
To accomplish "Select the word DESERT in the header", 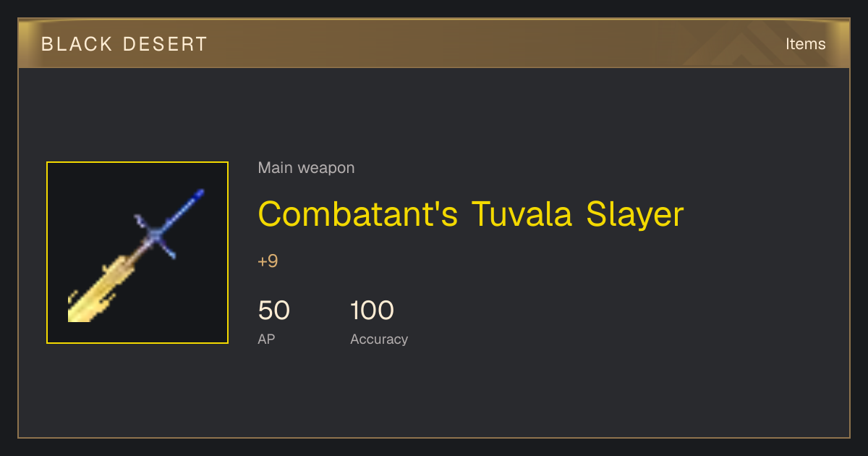I will click(165, 44).
